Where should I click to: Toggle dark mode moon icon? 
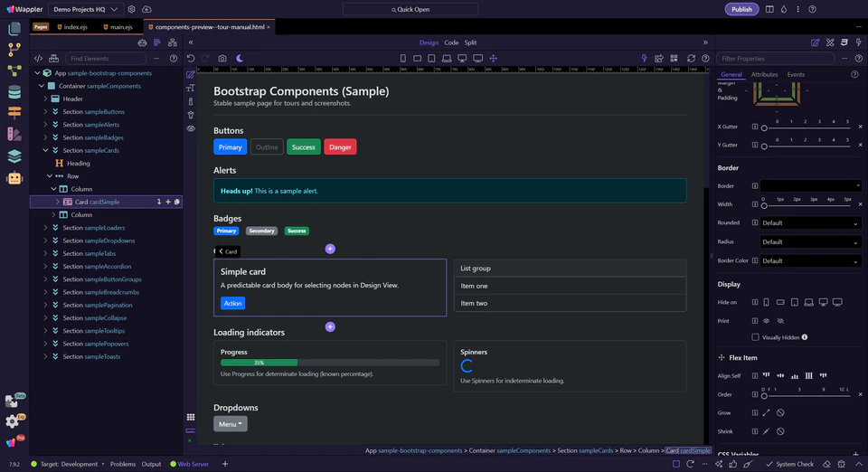point(239,58)
